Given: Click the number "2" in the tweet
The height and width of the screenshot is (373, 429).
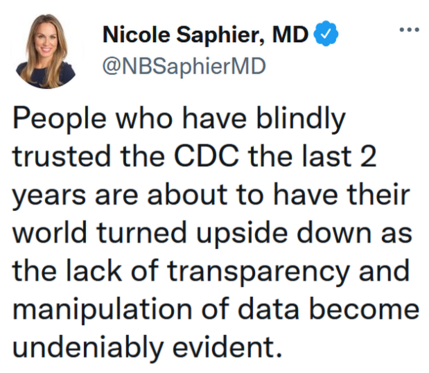Looking at the screenshot, I should (368, 156).
